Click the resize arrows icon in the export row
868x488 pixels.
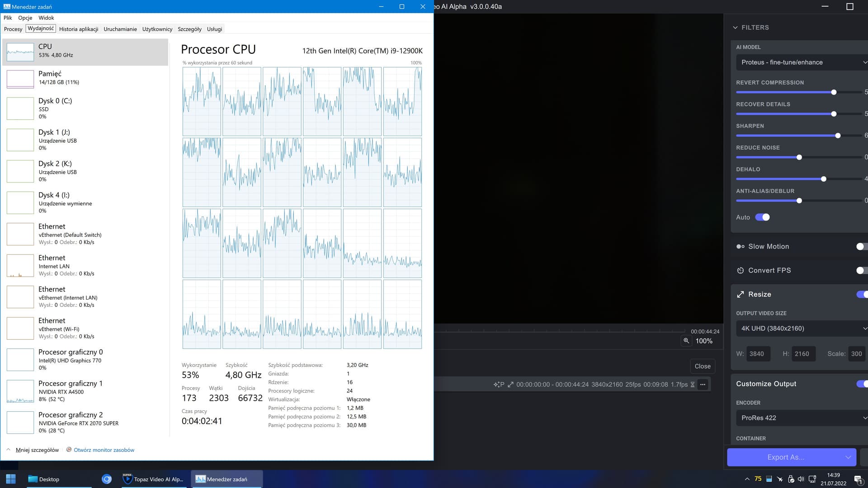click(510, 385)
